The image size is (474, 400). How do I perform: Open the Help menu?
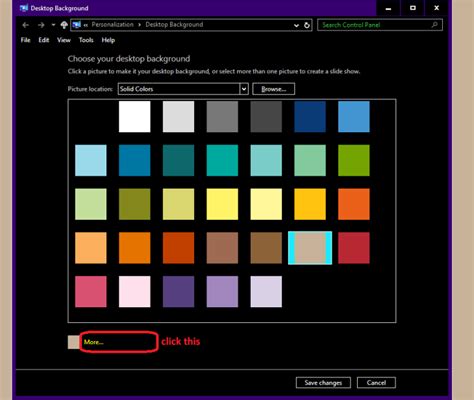(x=108, y=40)
